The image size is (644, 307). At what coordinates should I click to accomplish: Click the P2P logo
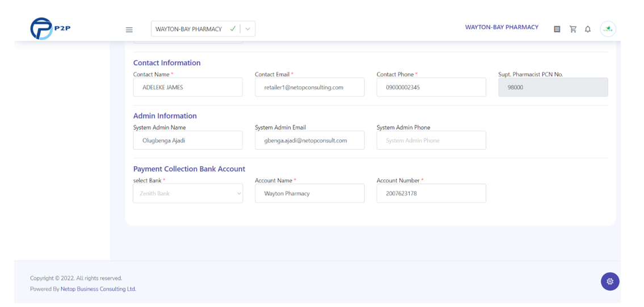[50, 29]
